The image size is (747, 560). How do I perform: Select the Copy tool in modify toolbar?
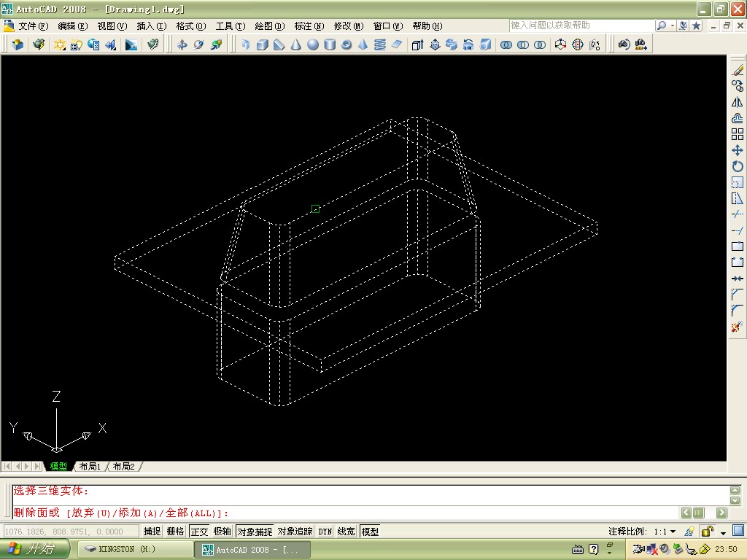(x=738, y=86)
